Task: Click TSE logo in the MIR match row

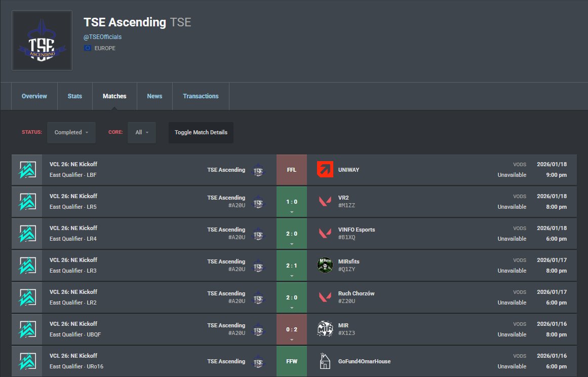Action: coord(258,329)
